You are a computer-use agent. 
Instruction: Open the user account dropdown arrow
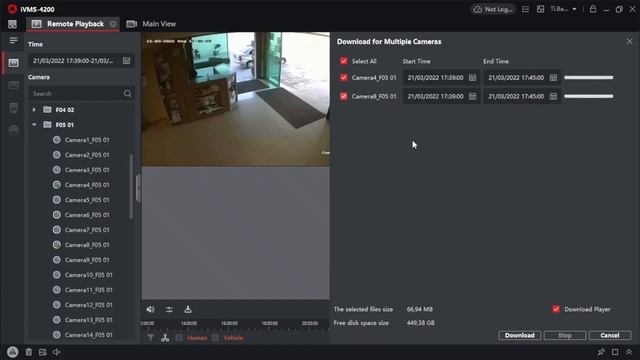[x=574, y=9]
